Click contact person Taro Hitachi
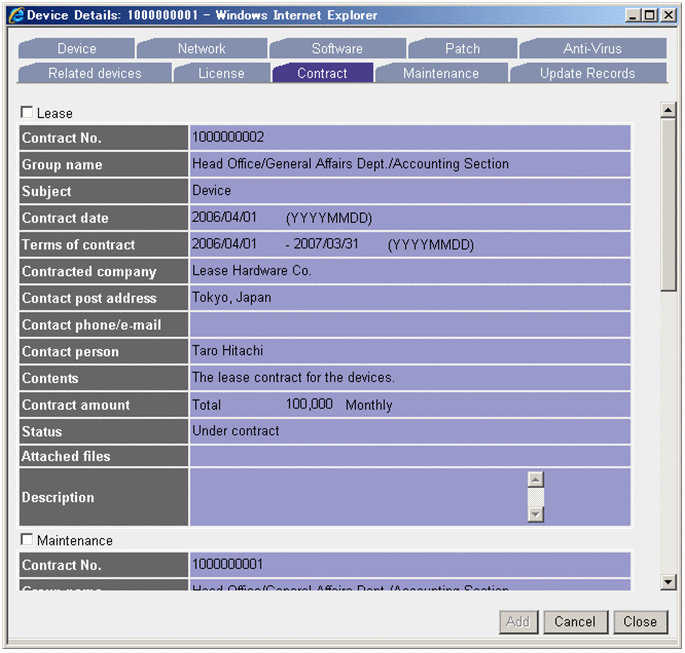 pyautogui.click(x=228, y=351)
